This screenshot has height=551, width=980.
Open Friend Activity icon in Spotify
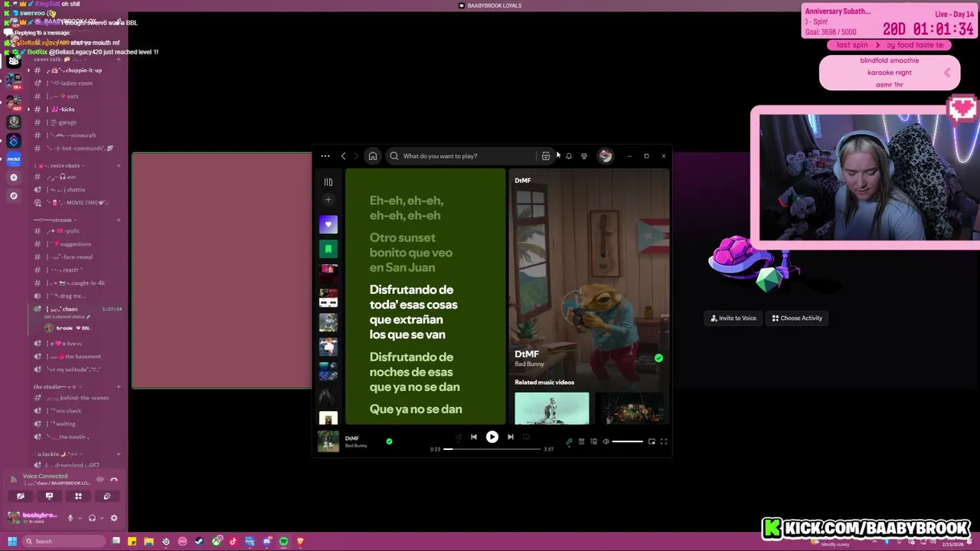[584, 156]
